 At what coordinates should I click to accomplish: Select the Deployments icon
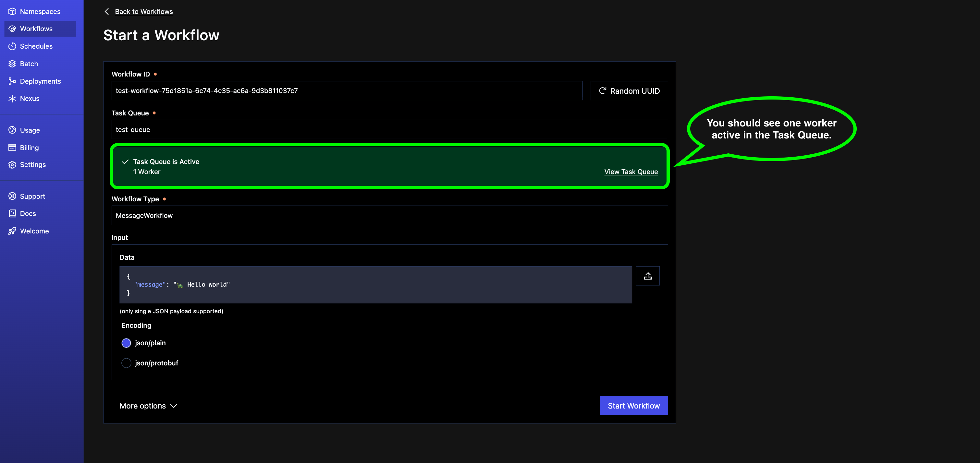(12, 81)
